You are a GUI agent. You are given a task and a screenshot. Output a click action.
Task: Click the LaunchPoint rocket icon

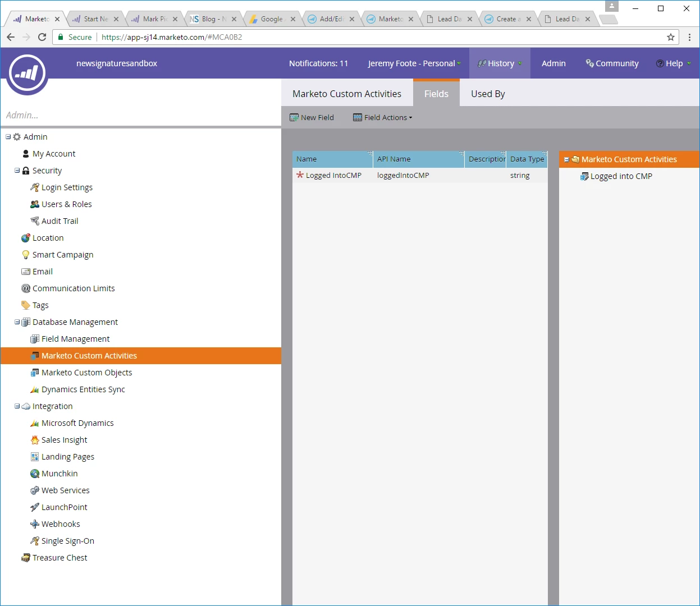pos(35,507)
